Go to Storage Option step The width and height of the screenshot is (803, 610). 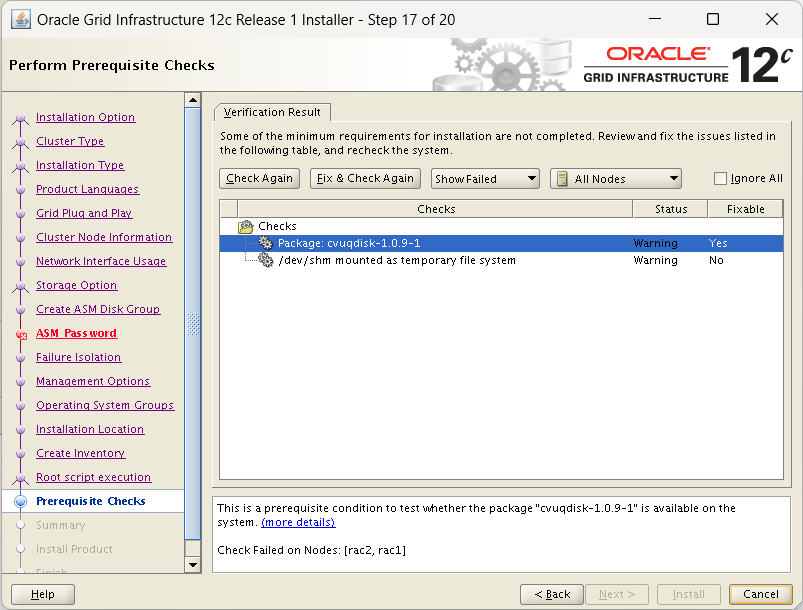tap(76, 285)
